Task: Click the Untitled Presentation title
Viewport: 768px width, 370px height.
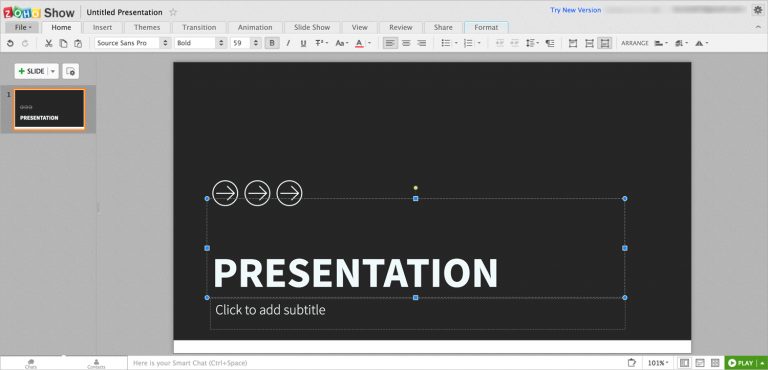Action: (x=124, y=12)
